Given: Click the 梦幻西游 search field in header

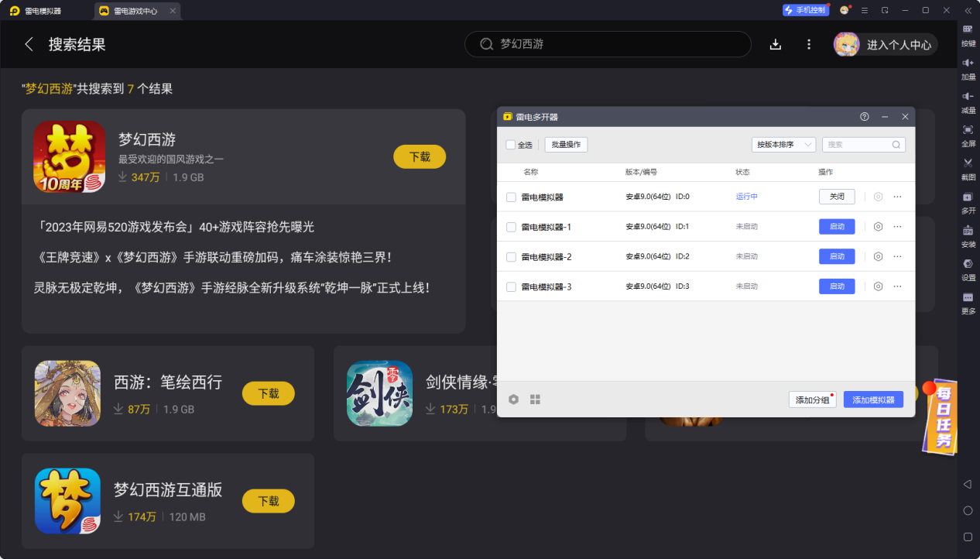Looking at the screenshot, I should pyautogui.click(x=608, y=44).
